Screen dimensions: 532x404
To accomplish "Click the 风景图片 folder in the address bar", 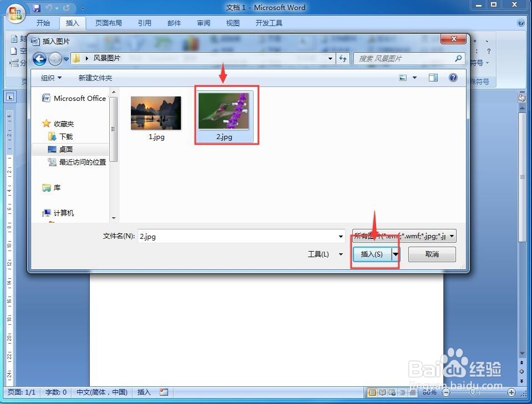I will tap(107, 58).
